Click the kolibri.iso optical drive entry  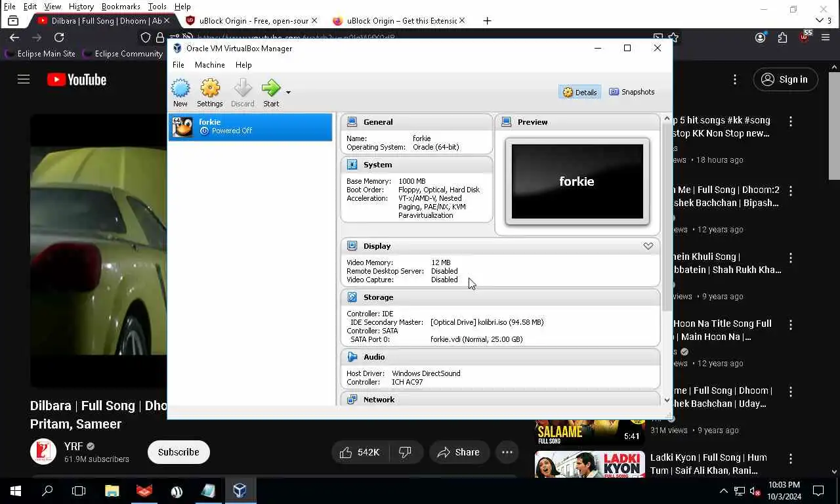(487, 322)
